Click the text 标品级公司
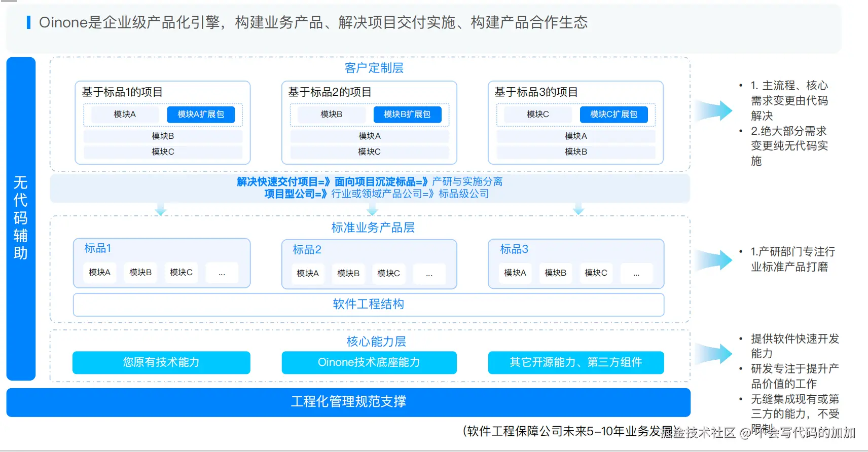The image size is (868, 452). tap(464, 194)
